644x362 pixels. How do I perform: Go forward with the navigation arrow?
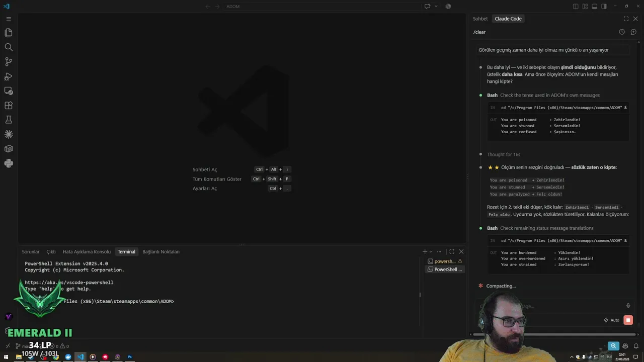pyautogui.click(x=218, y=7)
